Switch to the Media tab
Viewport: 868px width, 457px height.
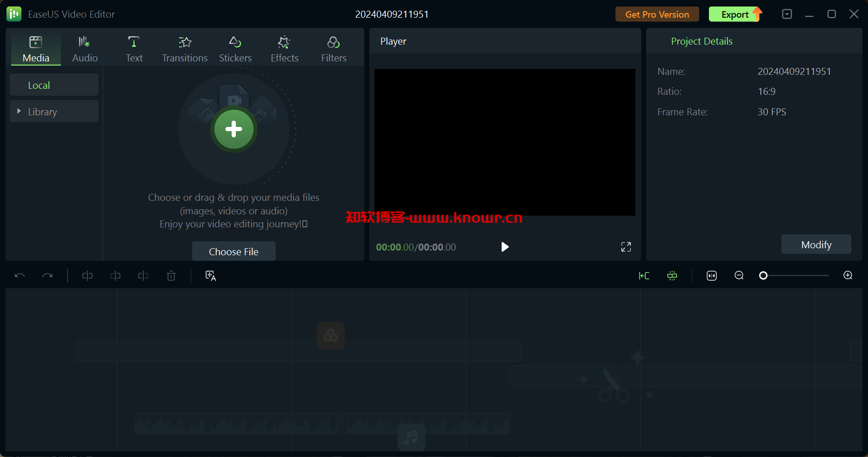tap(36, 49)
